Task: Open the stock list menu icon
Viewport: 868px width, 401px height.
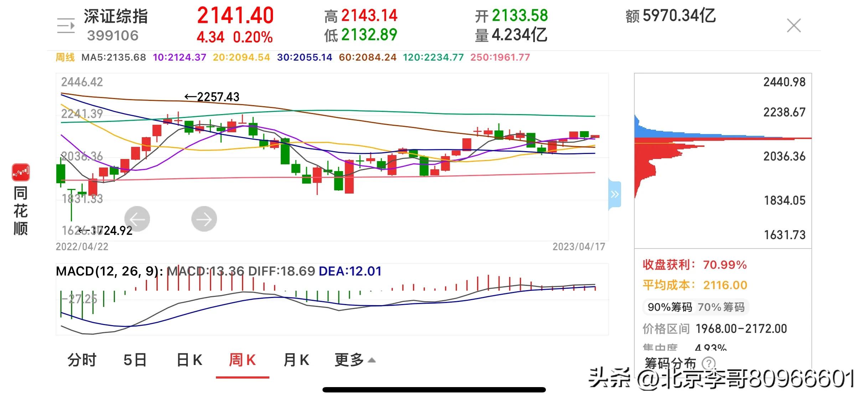Action: coord(66,26)
